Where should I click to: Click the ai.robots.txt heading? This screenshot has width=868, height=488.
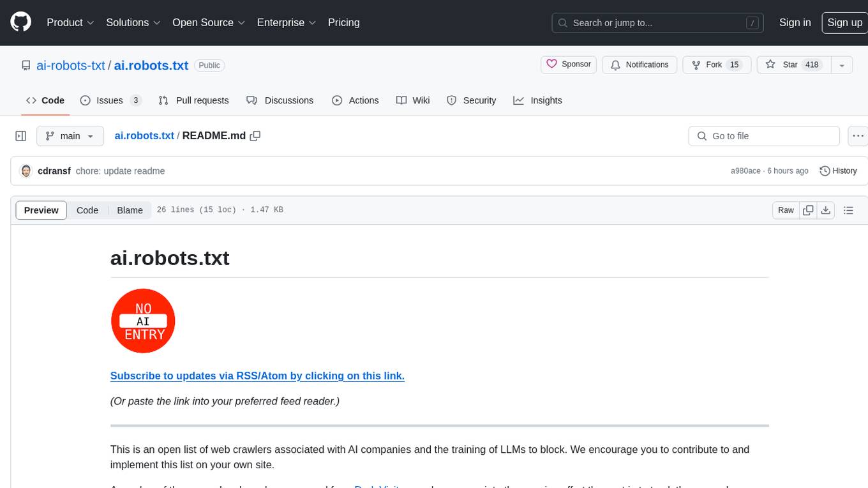point(170,258)
